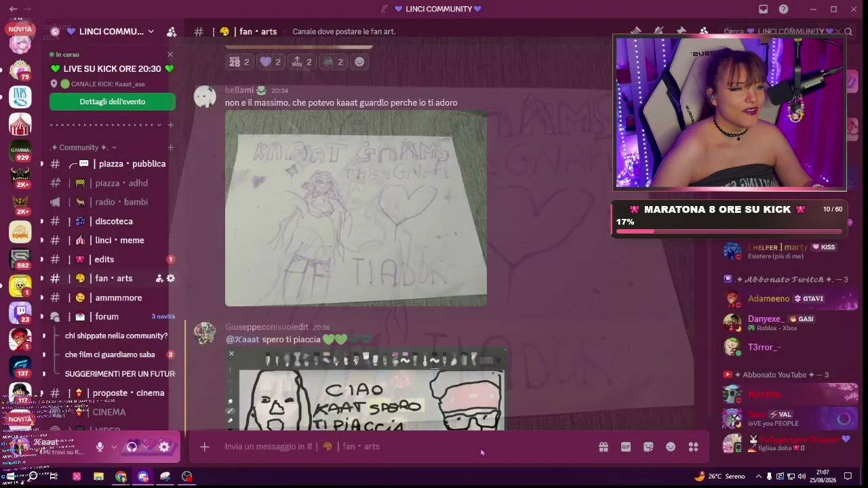868x488 pixels.
Task: Click the invite members icon beside server name
Action: click(x=172, y=32)
